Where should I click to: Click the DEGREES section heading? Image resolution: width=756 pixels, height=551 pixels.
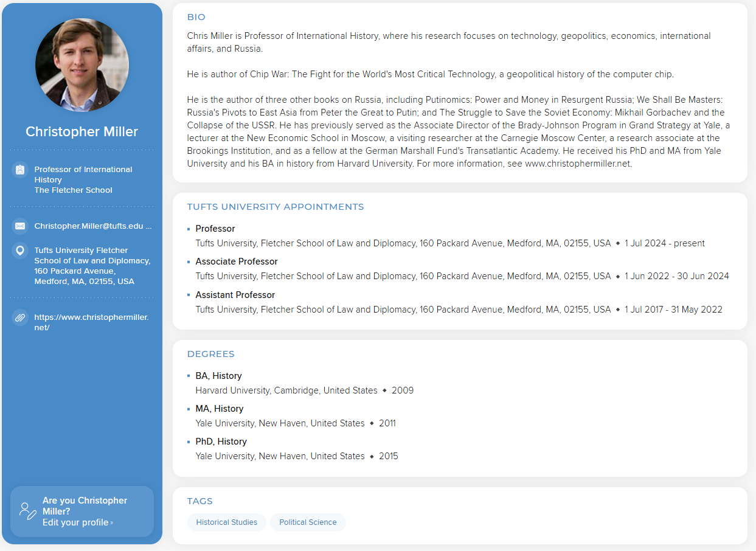211,354
